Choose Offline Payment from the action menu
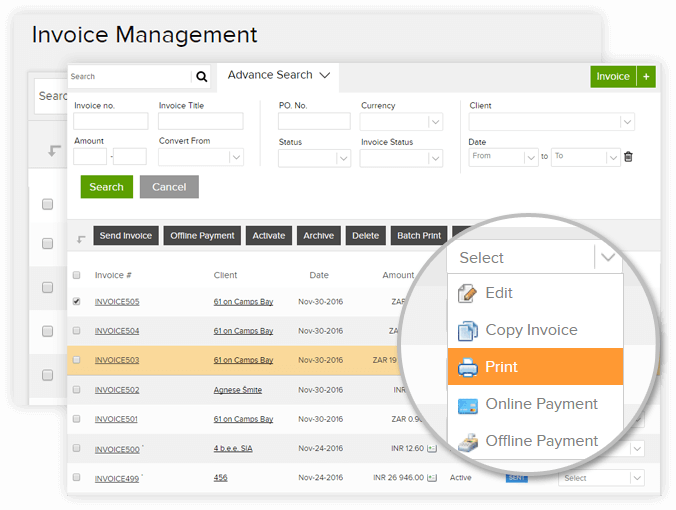Screen dimensions: 676x510 click(x=535, y=441)
